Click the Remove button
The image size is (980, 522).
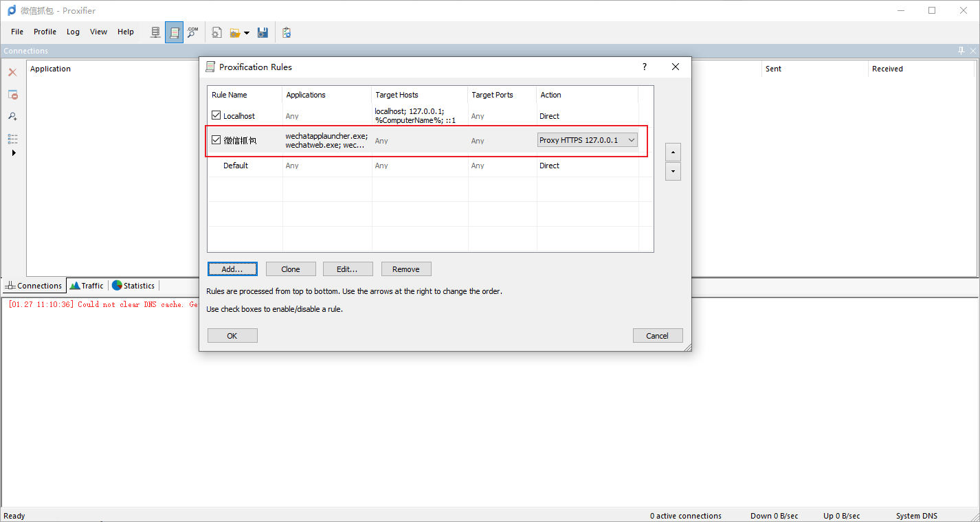coord(406,269)
